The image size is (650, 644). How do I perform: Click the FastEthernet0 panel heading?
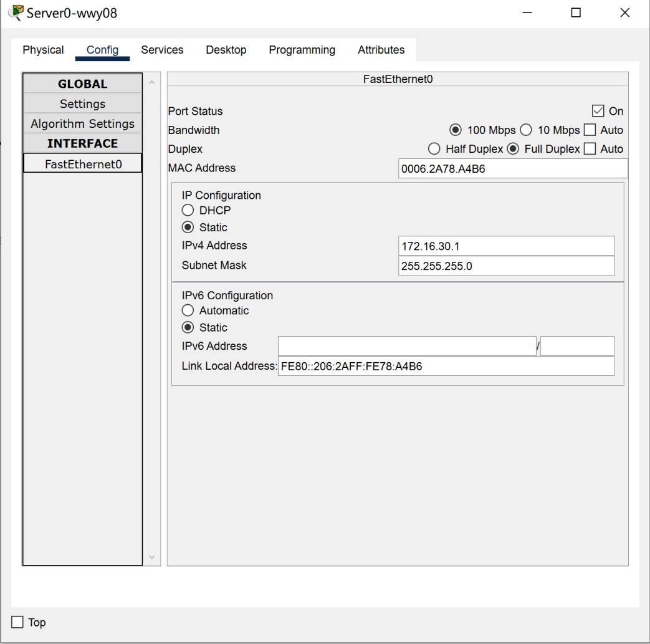pos(398,79)
